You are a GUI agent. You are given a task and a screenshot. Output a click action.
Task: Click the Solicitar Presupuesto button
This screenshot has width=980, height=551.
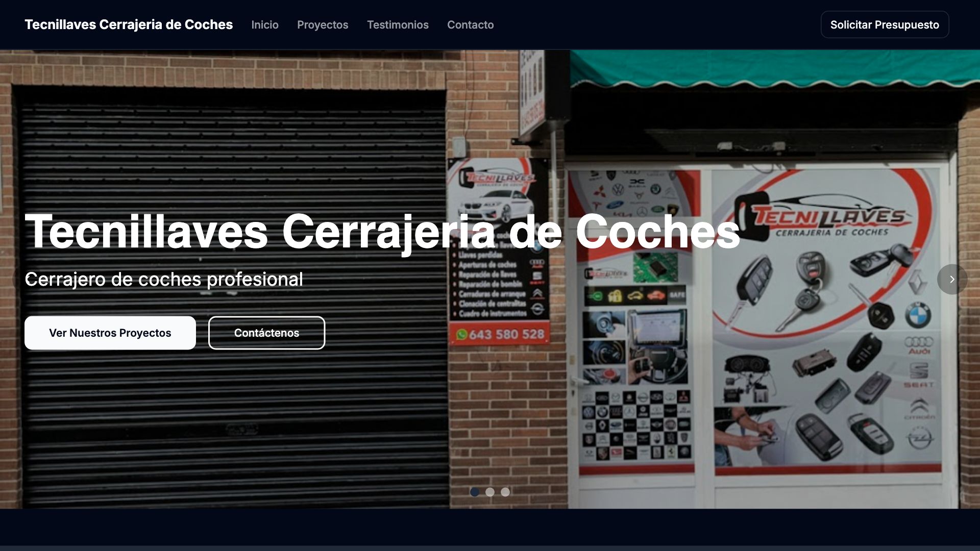point(885,24)
